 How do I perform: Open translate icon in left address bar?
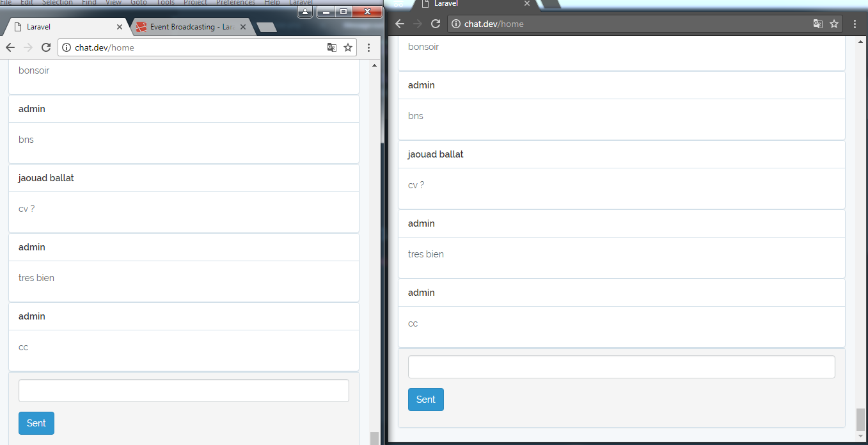(332, 47)
